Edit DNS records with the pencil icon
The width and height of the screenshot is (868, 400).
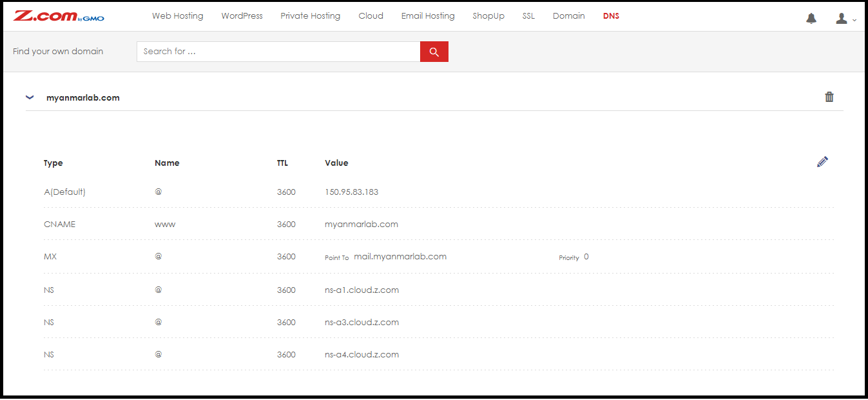coord(822,162)
